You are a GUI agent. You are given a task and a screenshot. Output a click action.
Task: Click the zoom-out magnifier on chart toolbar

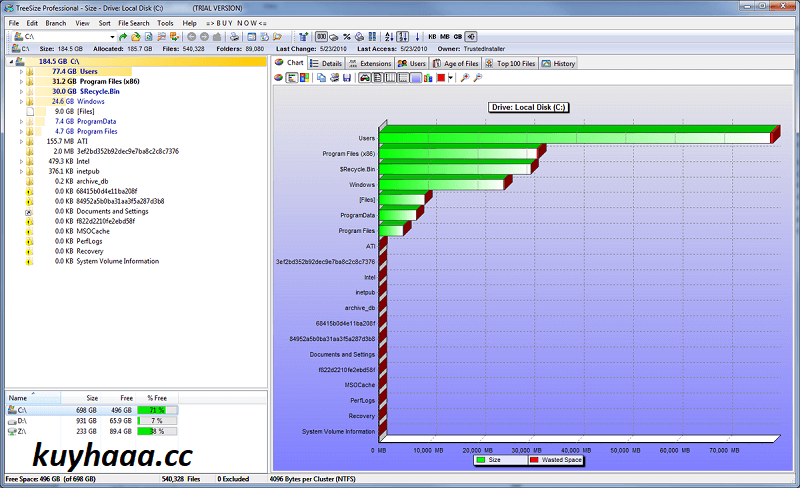[x=478, y=78]
